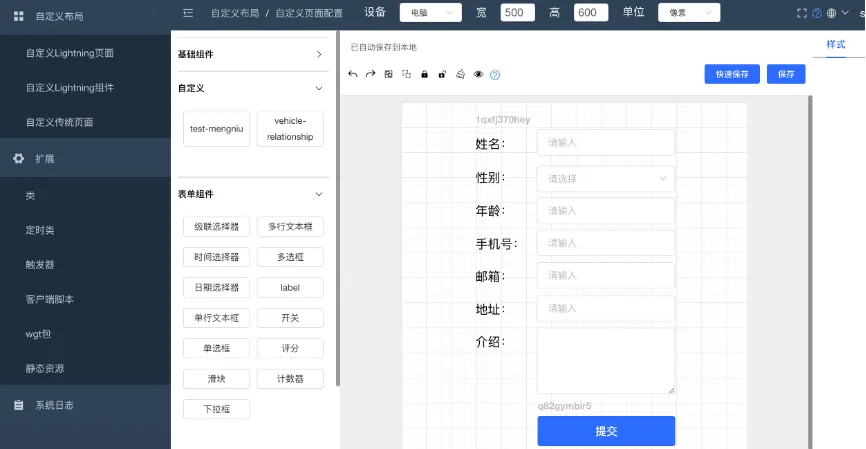
Task: Open the 单位 dropdown showing 像素
Action: pos(689,13)
